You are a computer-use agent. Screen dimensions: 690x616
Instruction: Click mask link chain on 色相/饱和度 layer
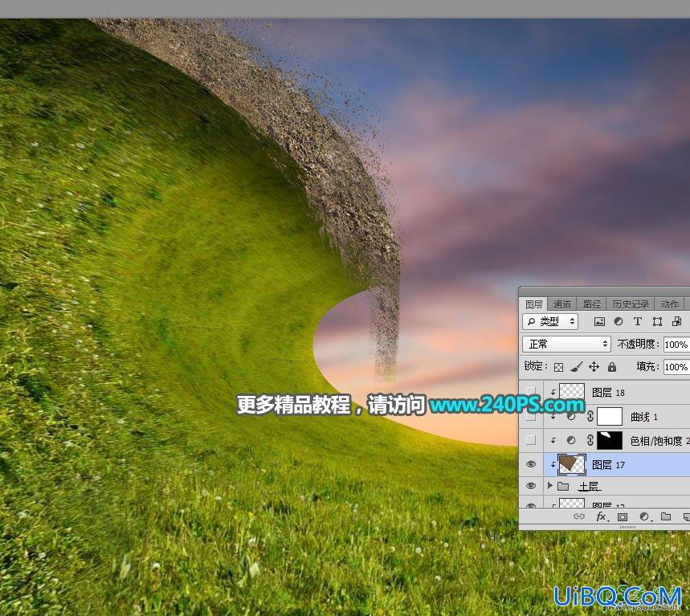[590, 440]
